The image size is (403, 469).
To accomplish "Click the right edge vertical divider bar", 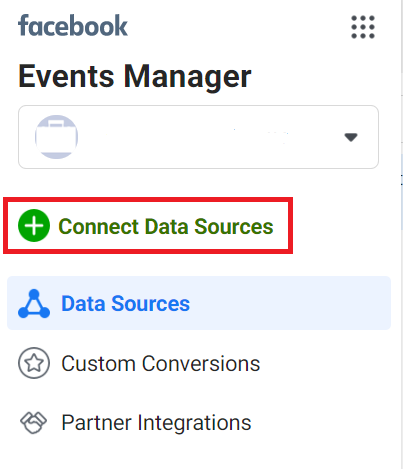I will pyautogui.click(x=401, y=234).
